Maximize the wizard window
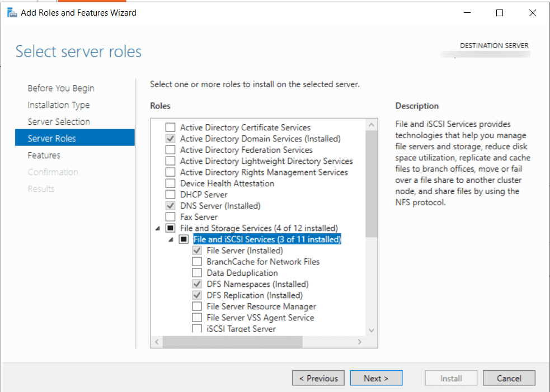Screen dimensions: 550x392 [500, 13]
